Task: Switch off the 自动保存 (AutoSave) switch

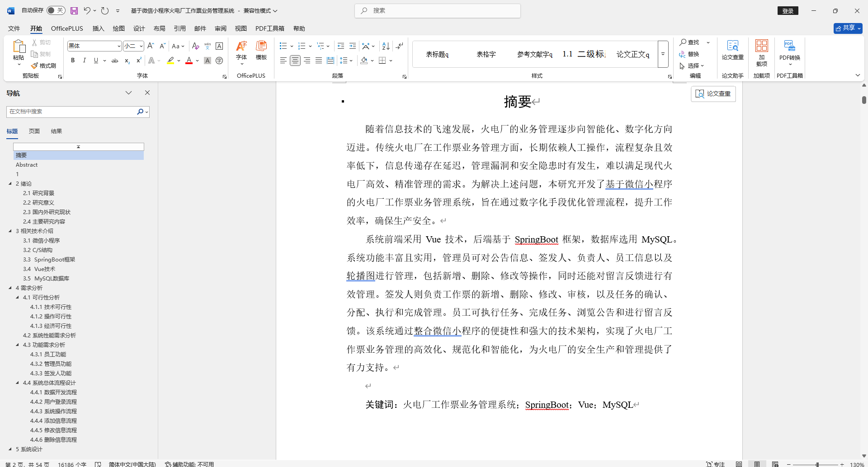Action: pyautogui.click(x=56, y=10)
